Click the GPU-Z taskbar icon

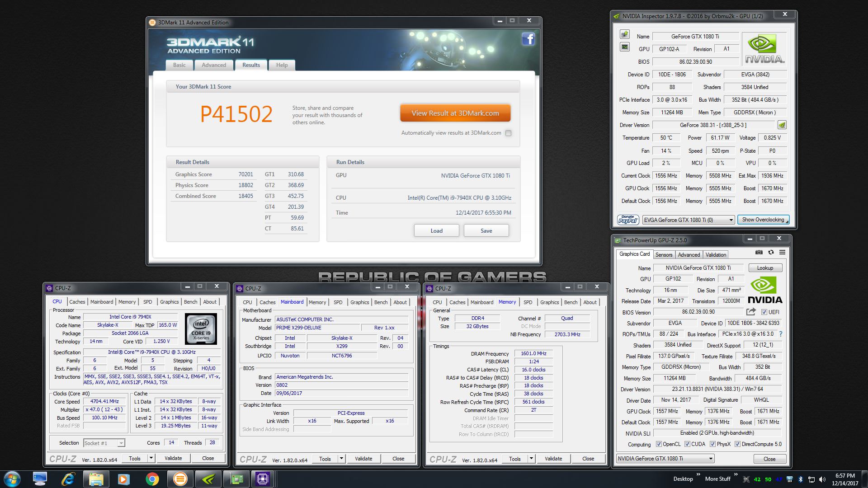click(x=237, y=479)
